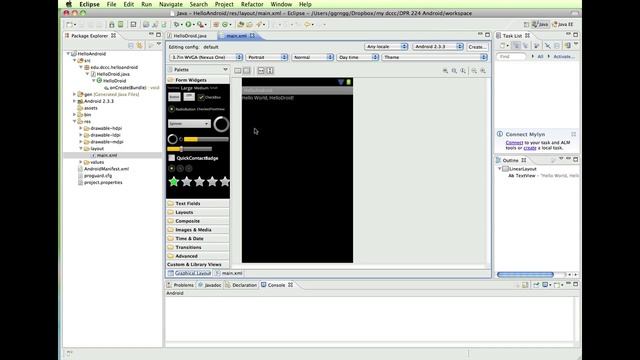Click the Debug bug toolbar icon

(x=177, y=24)
